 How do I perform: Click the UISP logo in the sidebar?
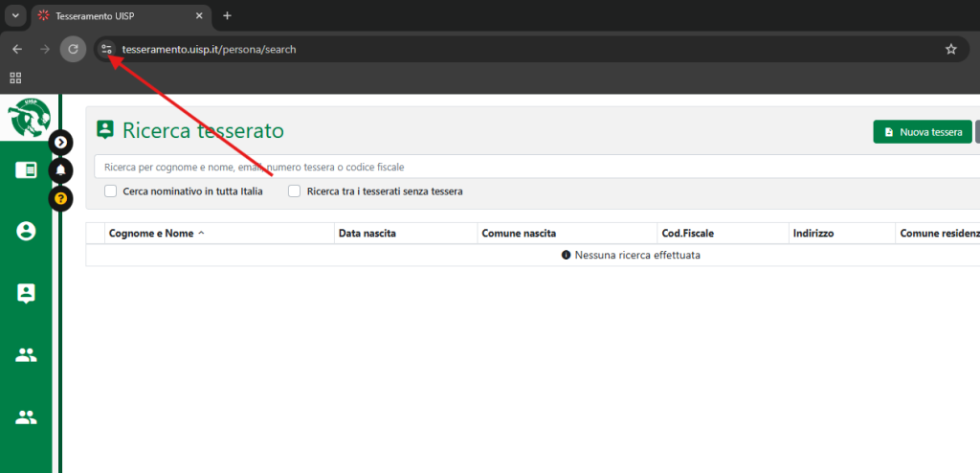click(x=27, y=118)
